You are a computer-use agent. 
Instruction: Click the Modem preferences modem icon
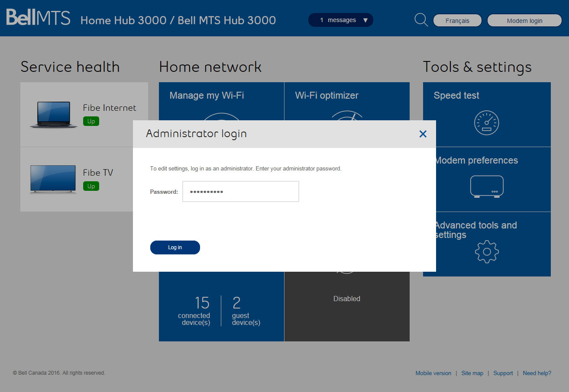487,186
